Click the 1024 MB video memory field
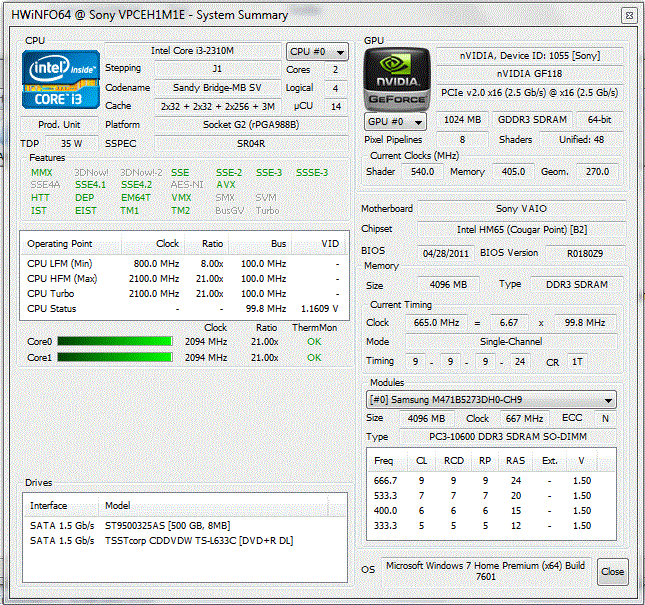Viewport: 645px width, 605px height. coord(462,120)
